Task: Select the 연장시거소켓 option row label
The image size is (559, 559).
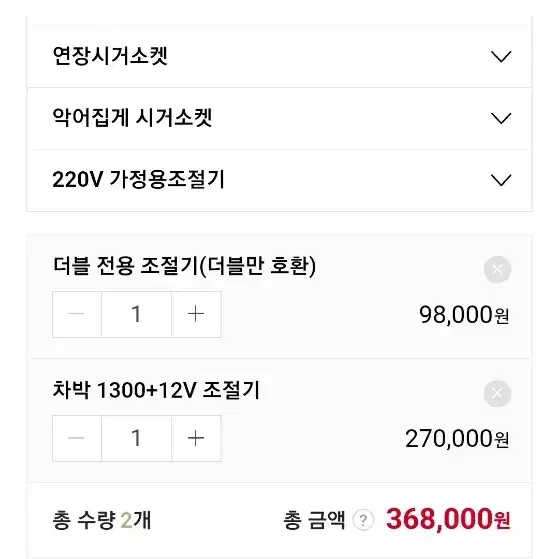Action: pyautogui.click(x=110, y=56)
